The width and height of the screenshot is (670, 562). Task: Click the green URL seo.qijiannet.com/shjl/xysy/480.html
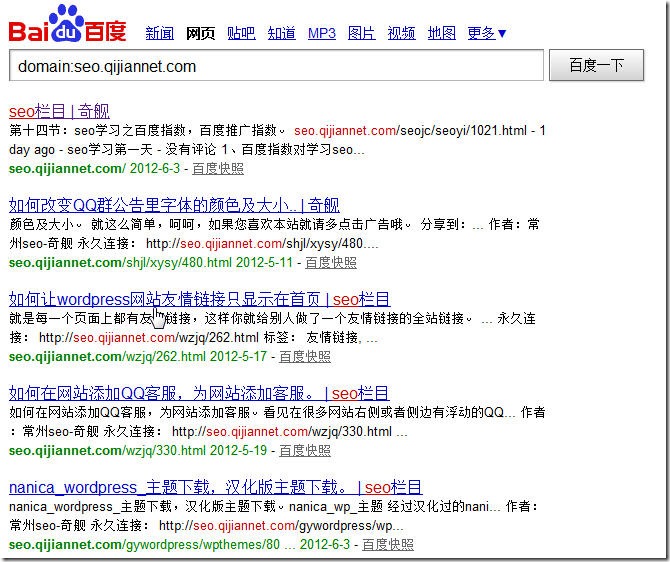[x=120, y=262]
